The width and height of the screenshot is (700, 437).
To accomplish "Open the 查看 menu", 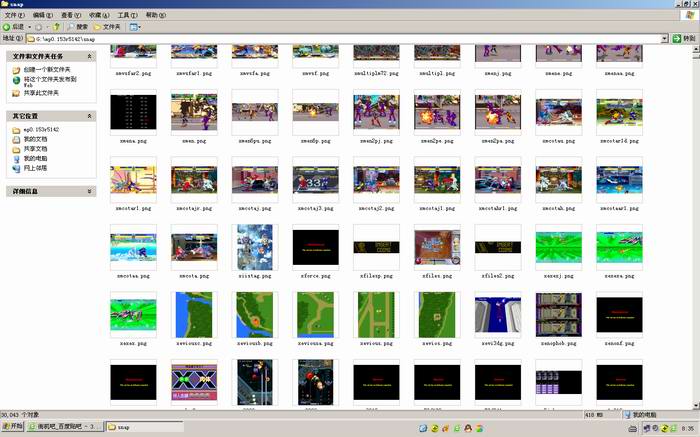I will (x=71, y=15).
